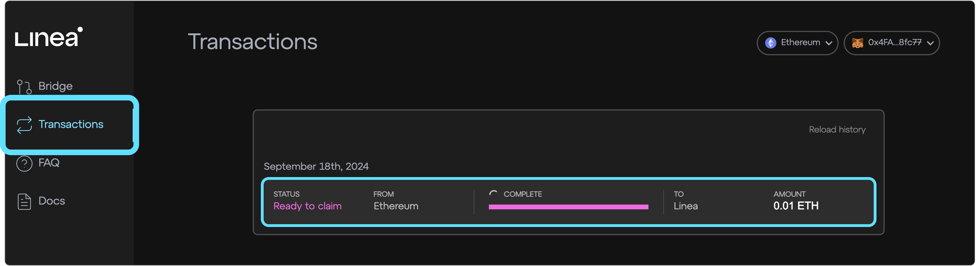Click the pink COMPLETE progress bar

pyautogui.click(x=568, y=207)
